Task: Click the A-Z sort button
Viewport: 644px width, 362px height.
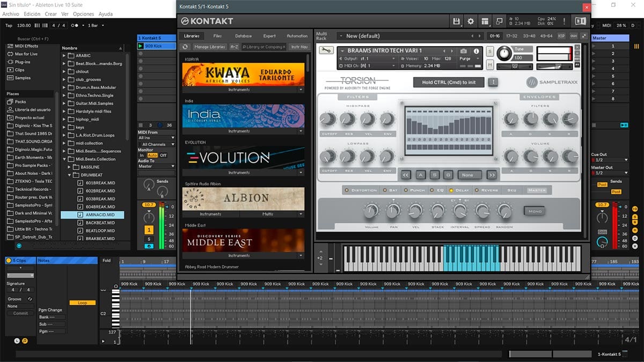Action: [x=235, y=47]
